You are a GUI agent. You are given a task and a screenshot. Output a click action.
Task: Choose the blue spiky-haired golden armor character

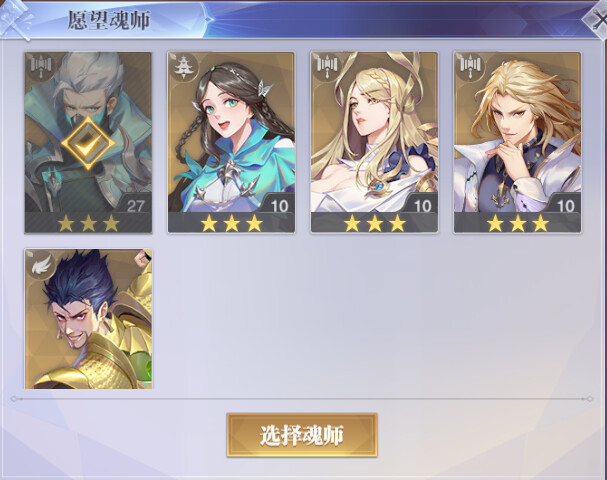coord(88,319)
